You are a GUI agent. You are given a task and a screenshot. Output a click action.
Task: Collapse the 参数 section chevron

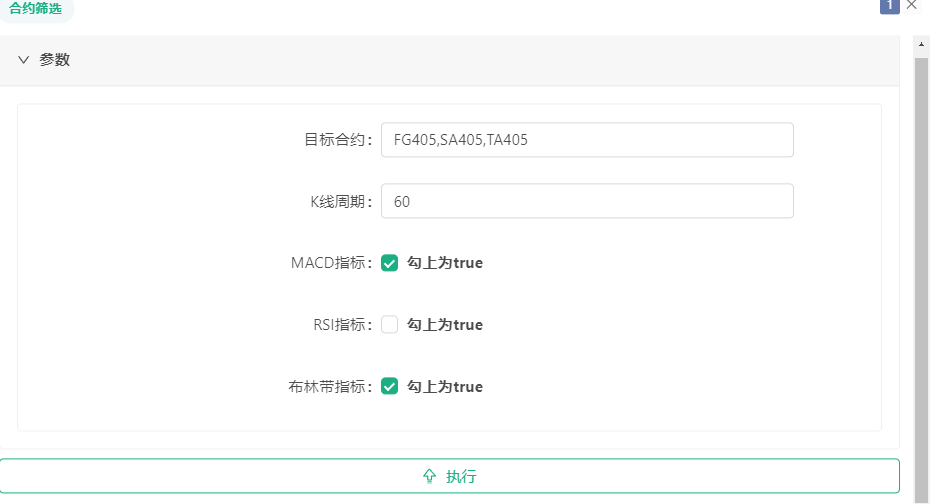(x=23, y=60)
